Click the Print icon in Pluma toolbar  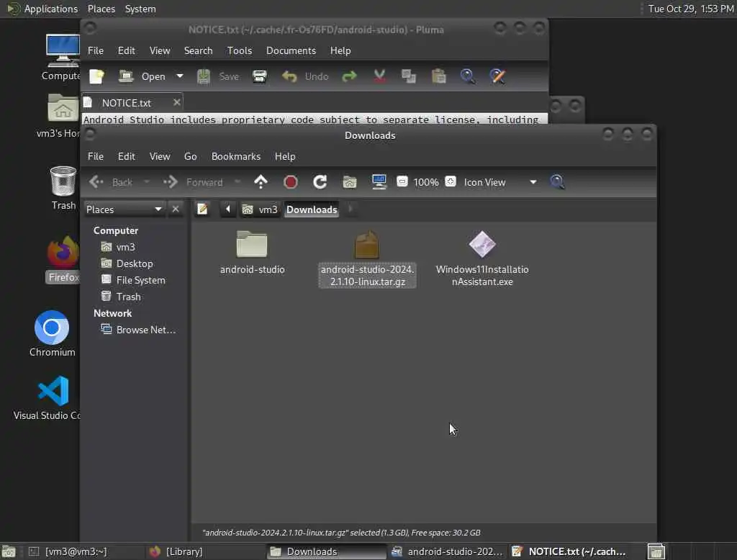[259, 76]
